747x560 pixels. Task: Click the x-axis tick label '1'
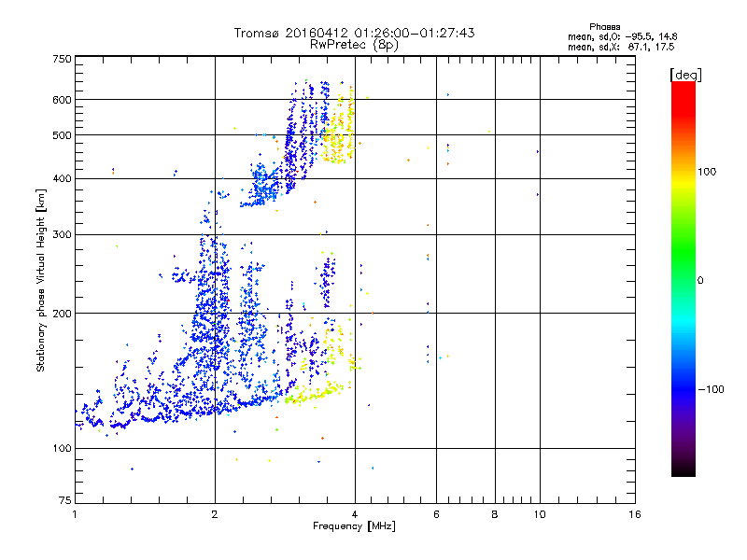[75, 514]
